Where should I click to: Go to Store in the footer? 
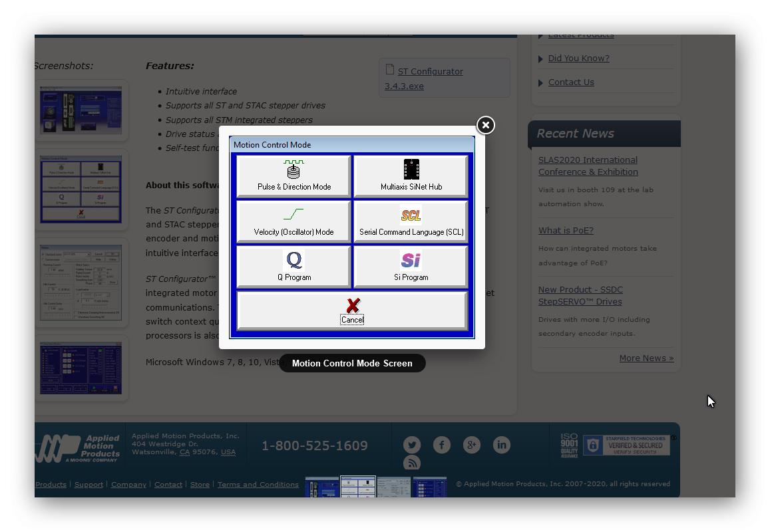200,484
